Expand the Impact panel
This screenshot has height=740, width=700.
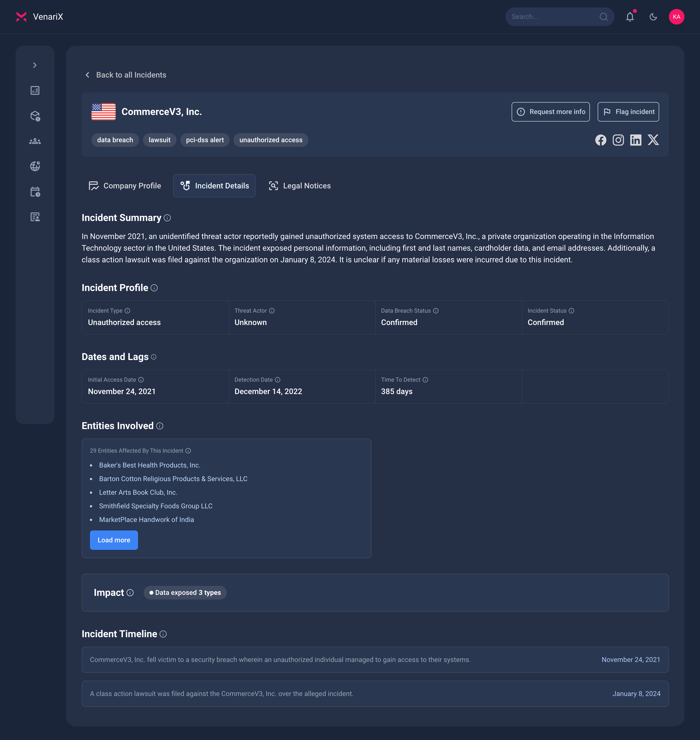[x=375, y=593]
